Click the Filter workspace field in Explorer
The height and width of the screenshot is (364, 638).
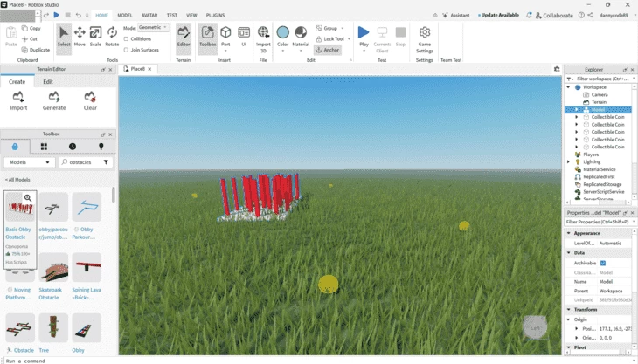click(600, 79)
